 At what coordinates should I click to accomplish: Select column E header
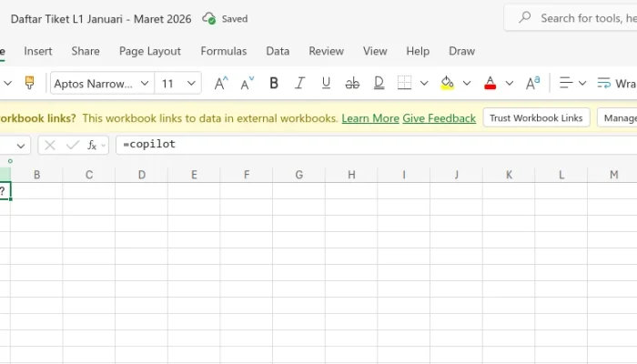pyautogui.click(x=194, y=175)
